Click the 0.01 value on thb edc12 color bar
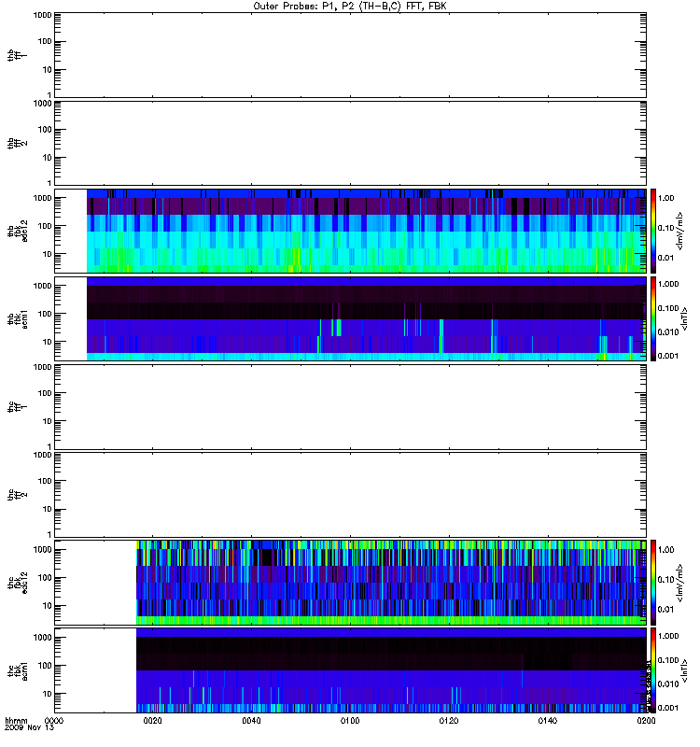The width and height of the screenshot is (700, 747). (x=665, y=258)
